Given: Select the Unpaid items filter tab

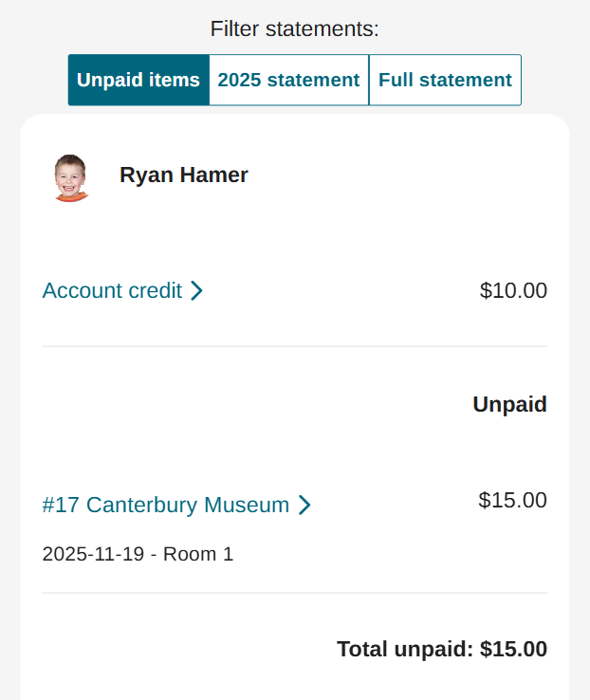Looking at the screenshot, I should (x=138, y=80).
